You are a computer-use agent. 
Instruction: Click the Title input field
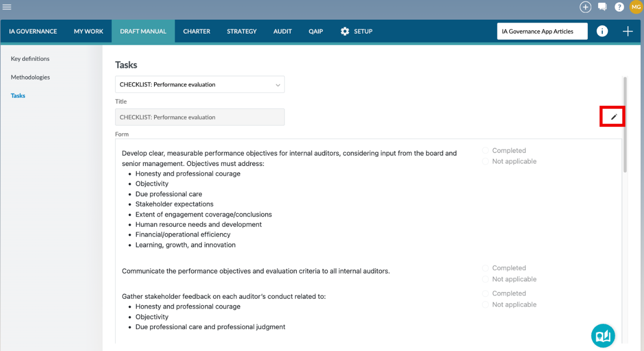(200, 117)
